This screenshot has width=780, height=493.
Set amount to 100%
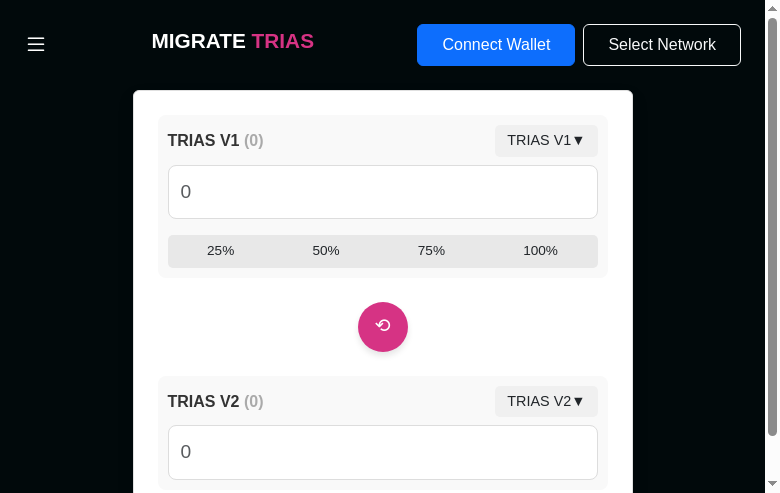(x=540, y=251)
